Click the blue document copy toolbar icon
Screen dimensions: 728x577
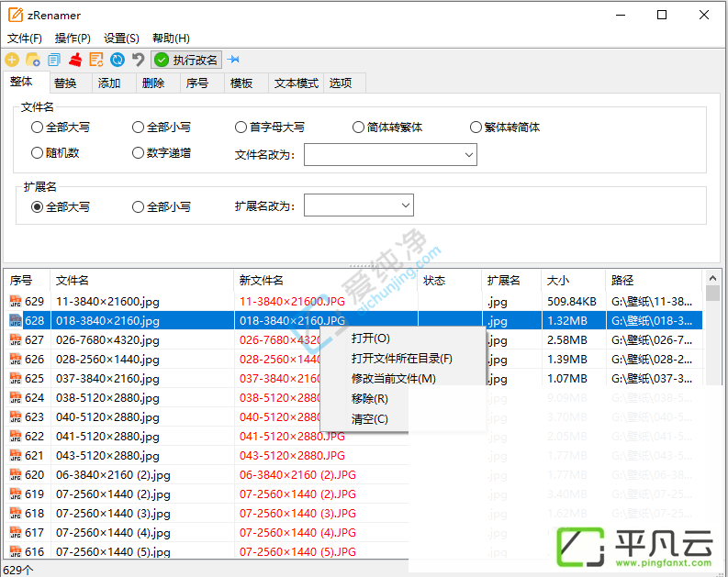[x=54, y=60]
